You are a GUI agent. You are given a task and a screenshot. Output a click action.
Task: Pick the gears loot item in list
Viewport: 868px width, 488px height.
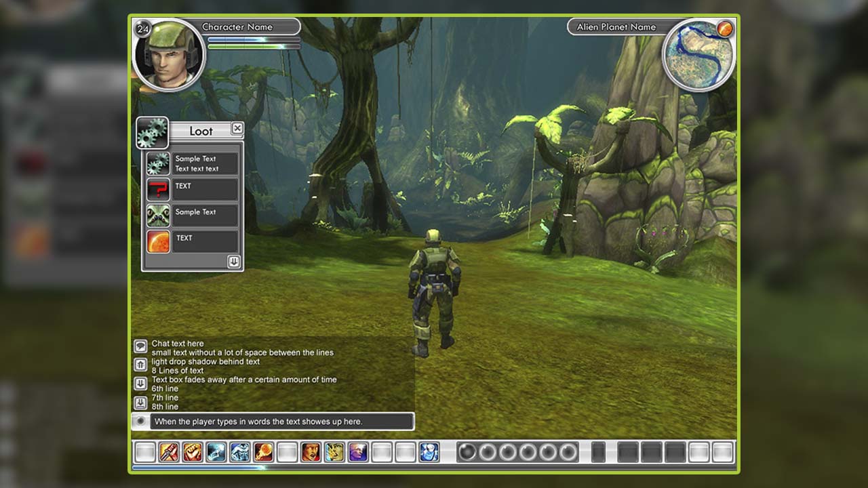coord(158,163)
